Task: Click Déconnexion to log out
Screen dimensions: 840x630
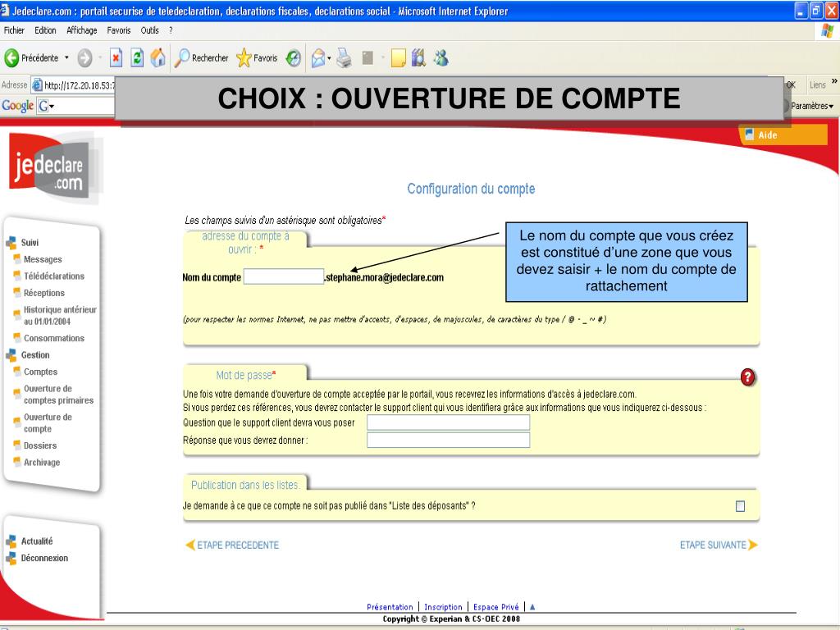Action: click(x=44, y=558)
